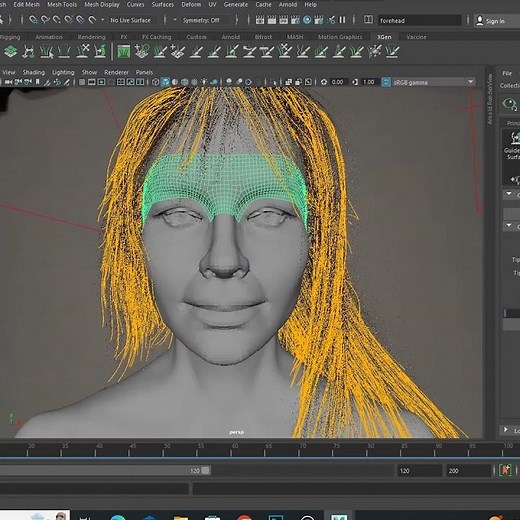Screen dimensions: 520x520
Task: Expand the bottom section arrow in XGen panel
Action: coord(506,429)
